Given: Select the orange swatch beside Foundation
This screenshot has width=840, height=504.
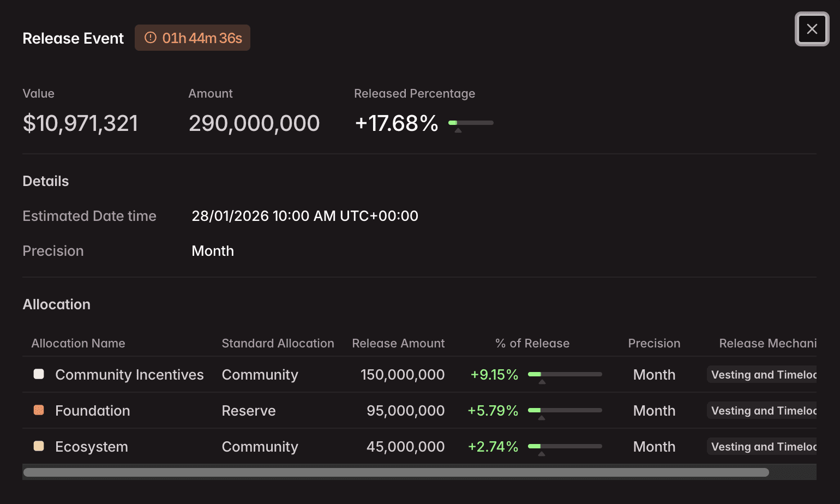Looking at the screenshot, I should click(38, 410).
